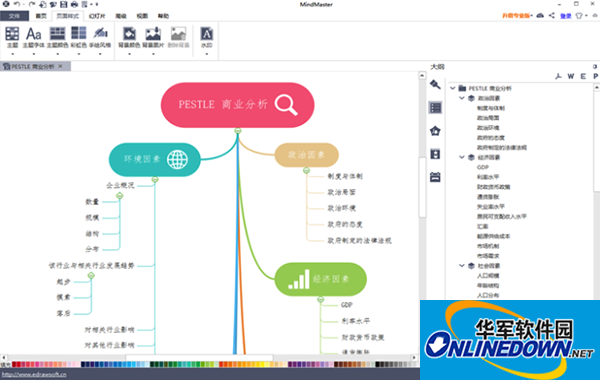Switch to the 高级 advanced tab
The width and height of the screenshot is (600, 380).
(121, 16)
